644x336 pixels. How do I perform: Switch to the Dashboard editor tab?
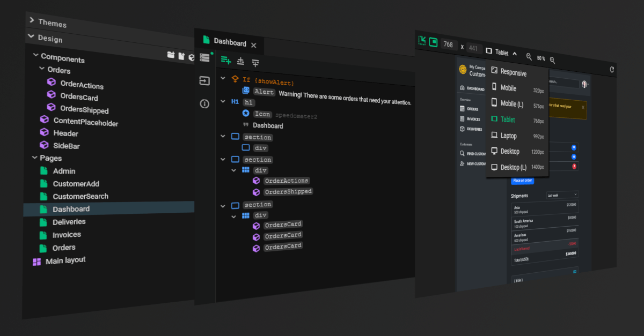[x=230, y=42]
